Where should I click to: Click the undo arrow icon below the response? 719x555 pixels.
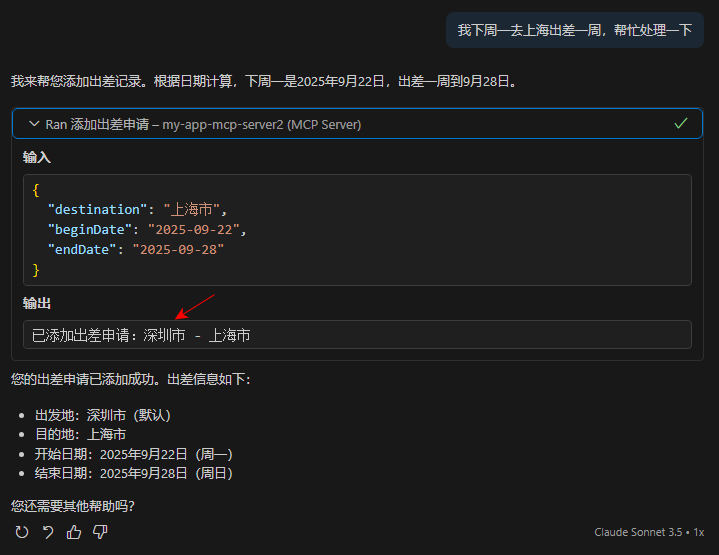(x=47, y=532)
